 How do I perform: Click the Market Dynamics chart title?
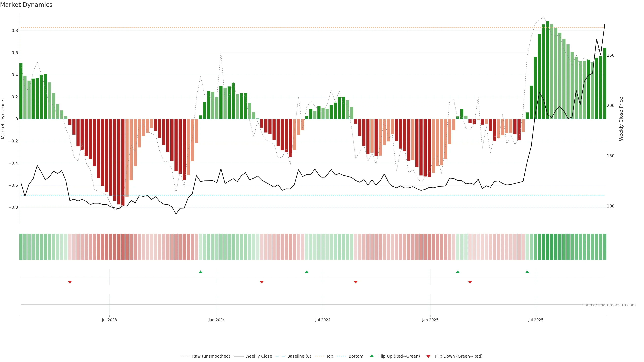point(26,5)
